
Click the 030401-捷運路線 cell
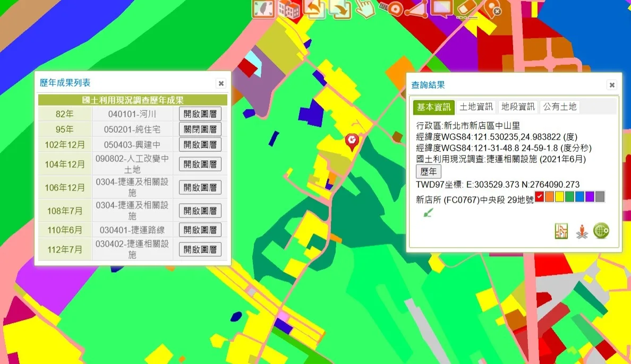click(x=132, y=230)
